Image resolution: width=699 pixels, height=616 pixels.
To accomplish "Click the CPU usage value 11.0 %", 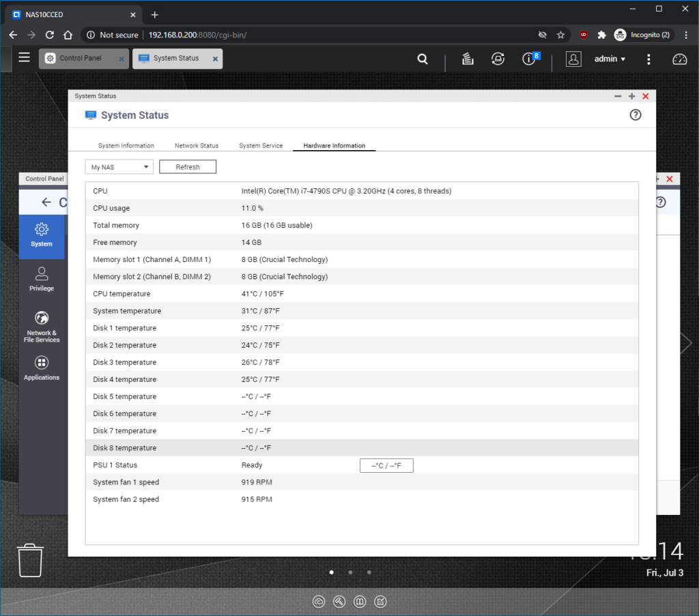I will [x=253, y=208].
